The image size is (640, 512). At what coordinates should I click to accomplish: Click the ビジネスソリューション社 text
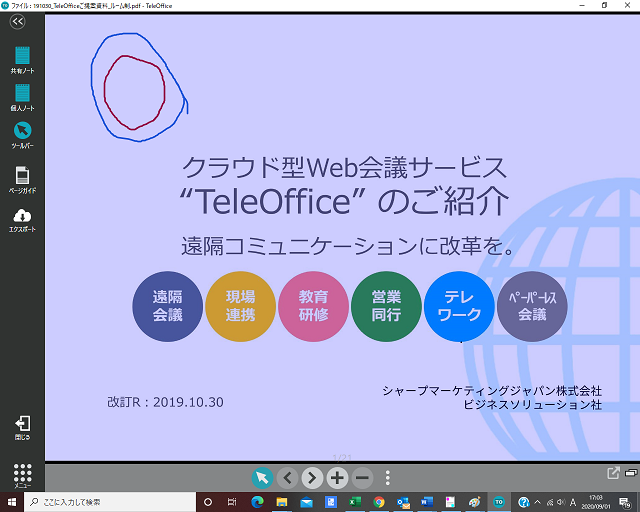[532, 405]
